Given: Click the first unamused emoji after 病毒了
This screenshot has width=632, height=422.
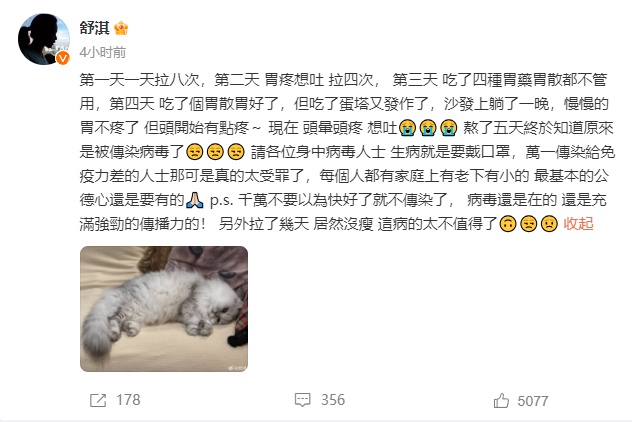Looking at the screenshot, I should [x=195, y=152].
